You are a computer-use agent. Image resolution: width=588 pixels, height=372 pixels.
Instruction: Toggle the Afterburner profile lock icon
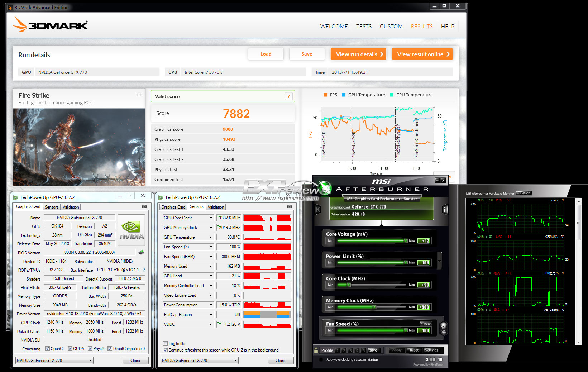(316, 350)
